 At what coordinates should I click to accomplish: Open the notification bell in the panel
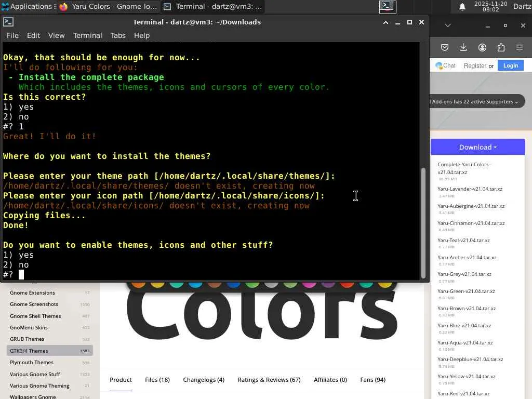point(462,6)
